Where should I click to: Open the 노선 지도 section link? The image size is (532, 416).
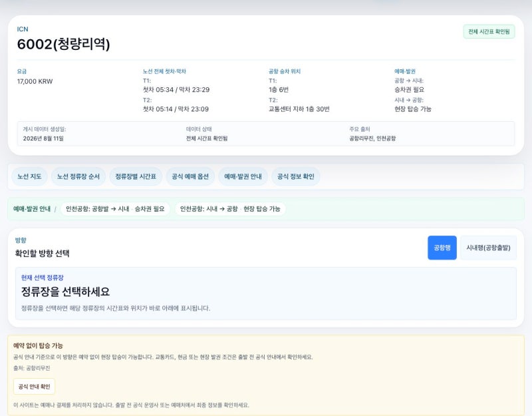pos(29,176)
